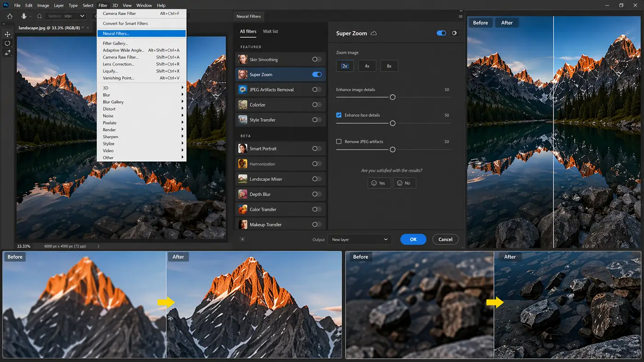Select the 8x zoom image button
The height and width of the screenshot is (362, 644).
point(389,66)
